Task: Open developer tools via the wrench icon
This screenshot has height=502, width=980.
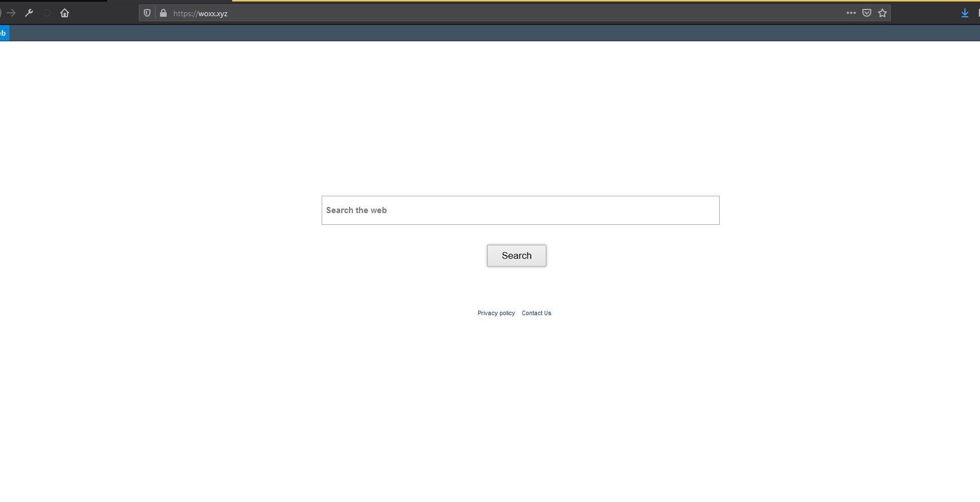Action: click(29, 13)
